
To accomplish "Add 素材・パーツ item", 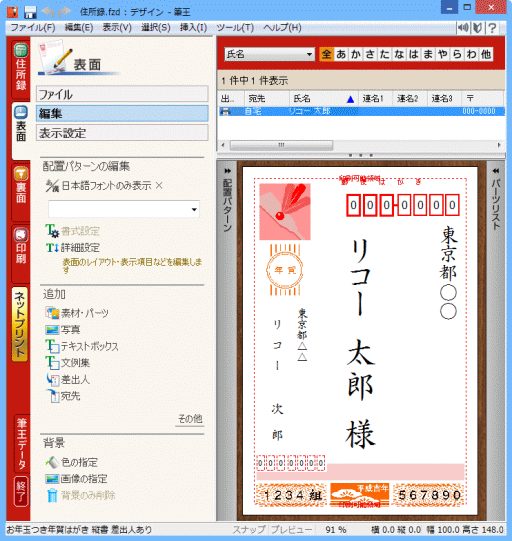I will pyautogui.click(x=77, y=313).
